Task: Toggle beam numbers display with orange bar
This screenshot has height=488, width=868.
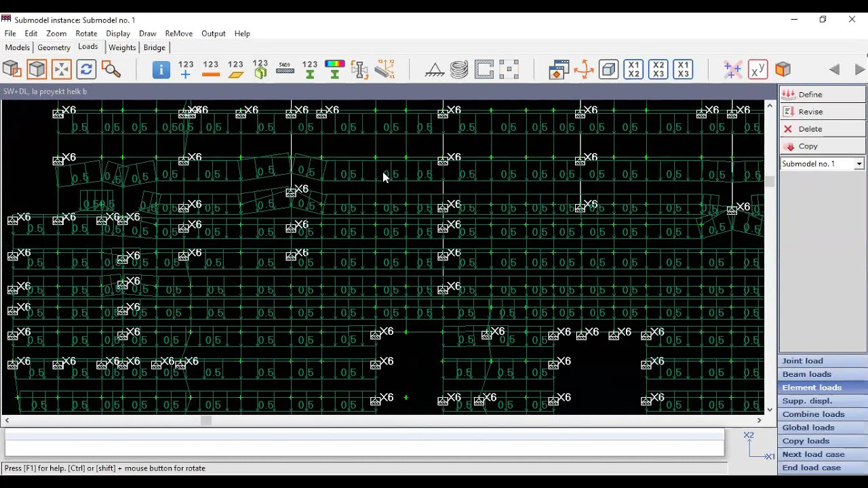Action: click(211, 69)
